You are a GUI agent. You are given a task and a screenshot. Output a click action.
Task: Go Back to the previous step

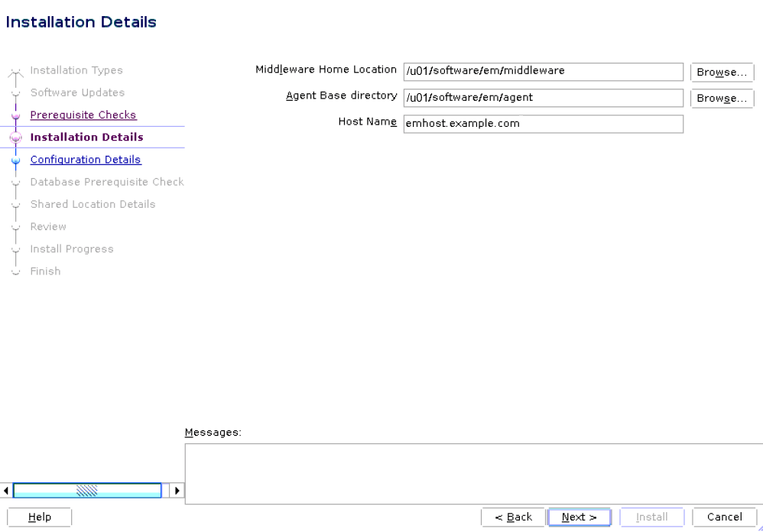tap(513, 517)
